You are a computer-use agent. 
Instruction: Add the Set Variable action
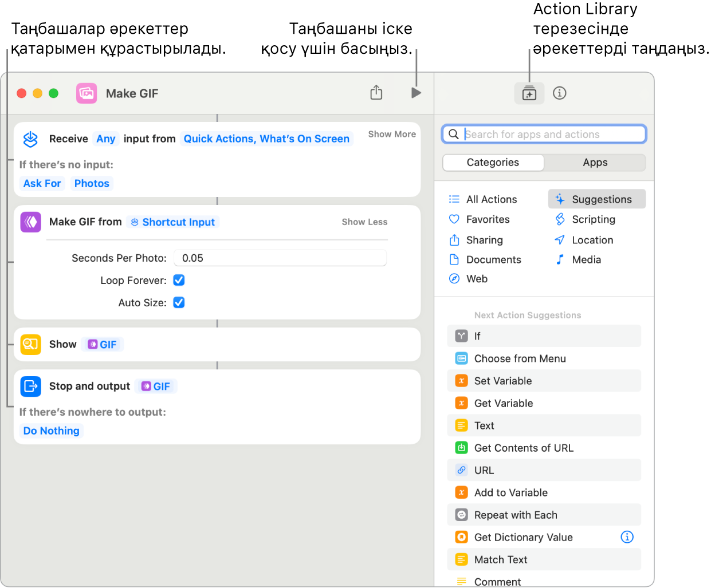544,381
